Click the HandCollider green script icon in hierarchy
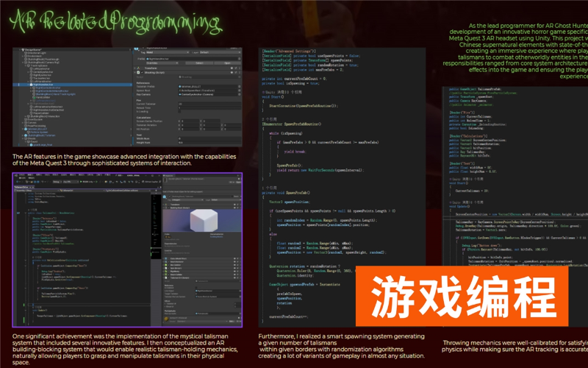Screen dimensions: 588x368 34,97
